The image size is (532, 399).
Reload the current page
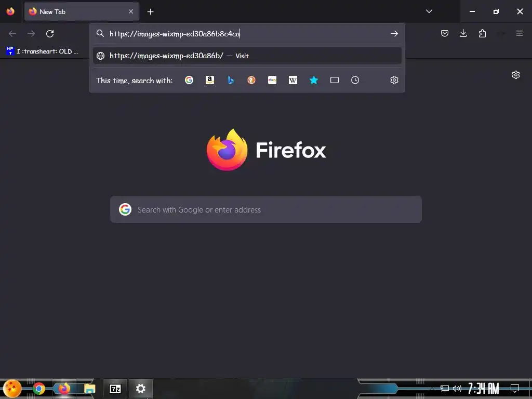point(50,34)
